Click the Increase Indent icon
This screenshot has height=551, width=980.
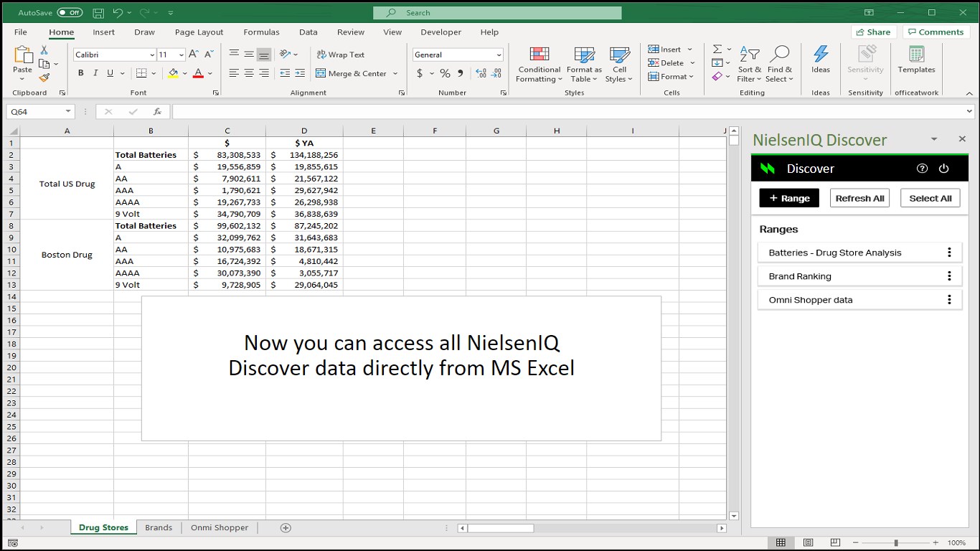[300, 73]
